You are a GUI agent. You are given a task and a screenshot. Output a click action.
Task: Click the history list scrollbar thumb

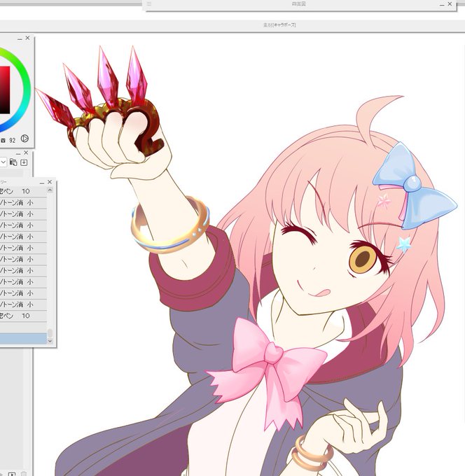click(50, 333)
